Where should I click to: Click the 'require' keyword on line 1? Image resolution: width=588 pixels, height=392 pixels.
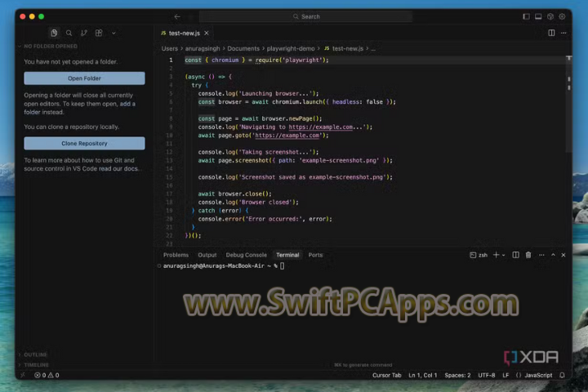click(267, 60)
